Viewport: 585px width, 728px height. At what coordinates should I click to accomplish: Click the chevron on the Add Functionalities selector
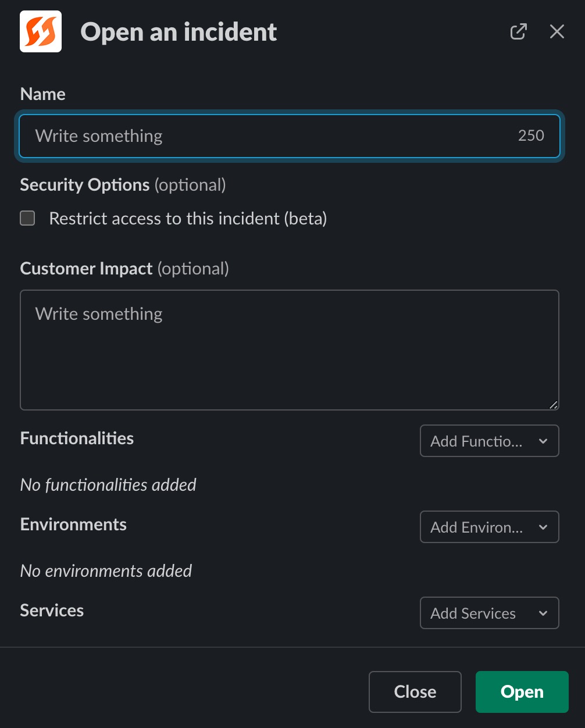pos(543,441)
